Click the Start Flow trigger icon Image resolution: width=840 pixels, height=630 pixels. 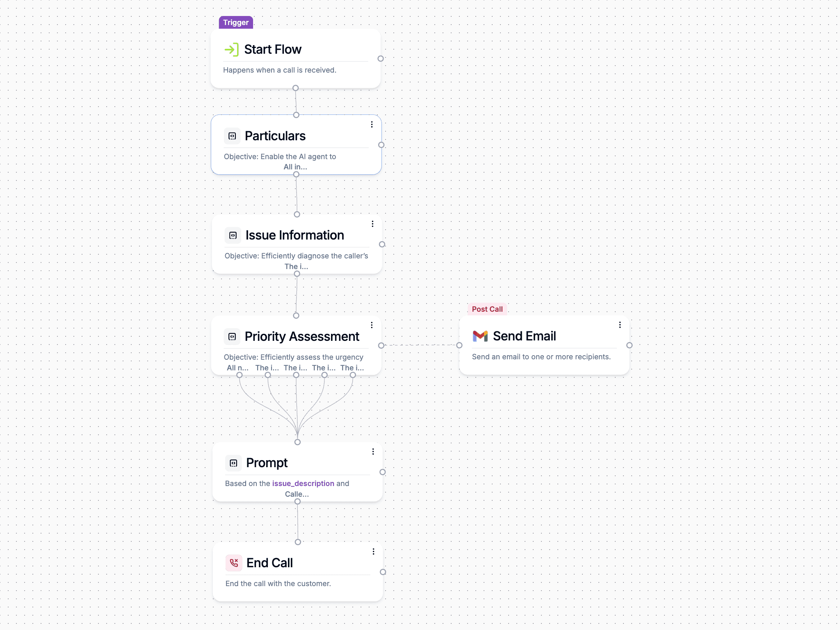click(233, 49)
